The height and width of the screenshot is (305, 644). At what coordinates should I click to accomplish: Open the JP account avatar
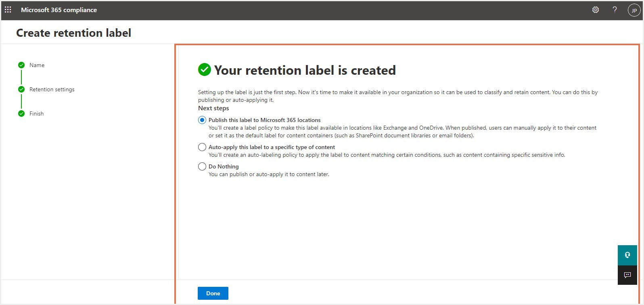634,10
